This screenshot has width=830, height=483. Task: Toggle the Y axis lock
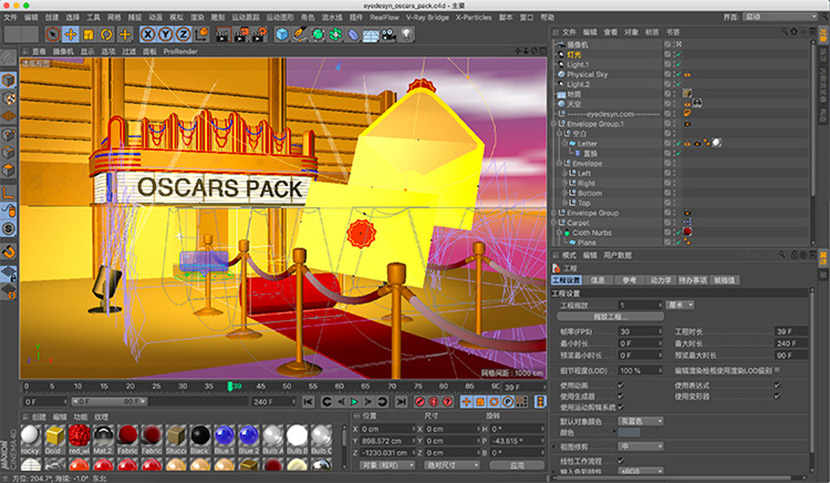(166, 35)
